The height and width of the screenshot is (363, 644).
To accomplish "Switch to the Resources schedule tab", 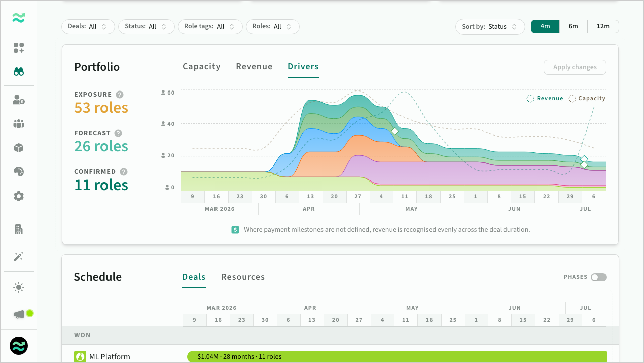I will (243, 277).
